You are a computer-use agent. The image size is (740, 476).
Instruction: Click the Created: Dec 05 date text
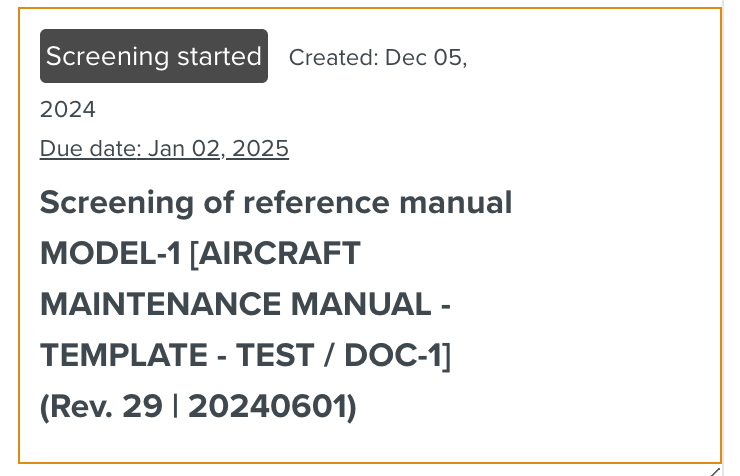click(377, 58)
